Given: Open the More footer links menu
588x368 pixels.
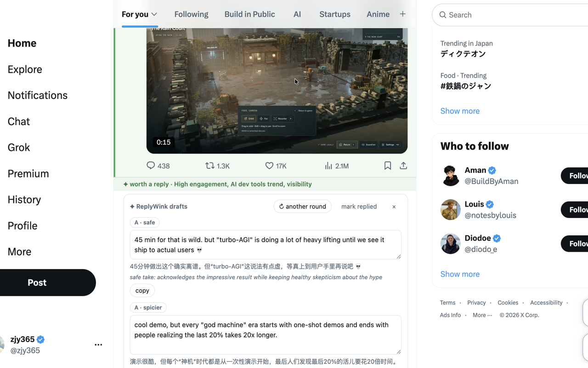Looking at the screenshot, I should coord(482,315).
